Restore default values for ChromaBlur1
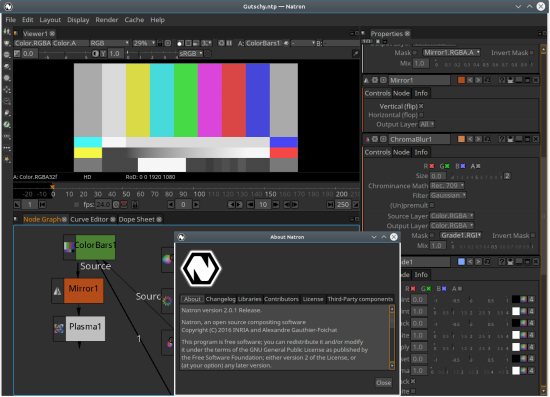 click(x=487, y=139)
